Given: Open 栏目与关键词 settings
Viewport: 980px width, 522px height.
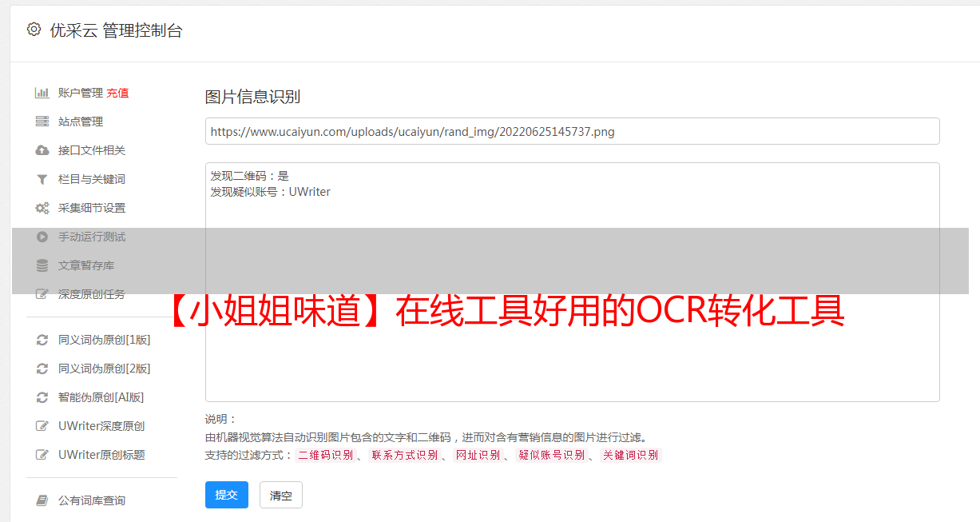Looking at the screenshot, I should pyautogui.click(x=92, y=179).
